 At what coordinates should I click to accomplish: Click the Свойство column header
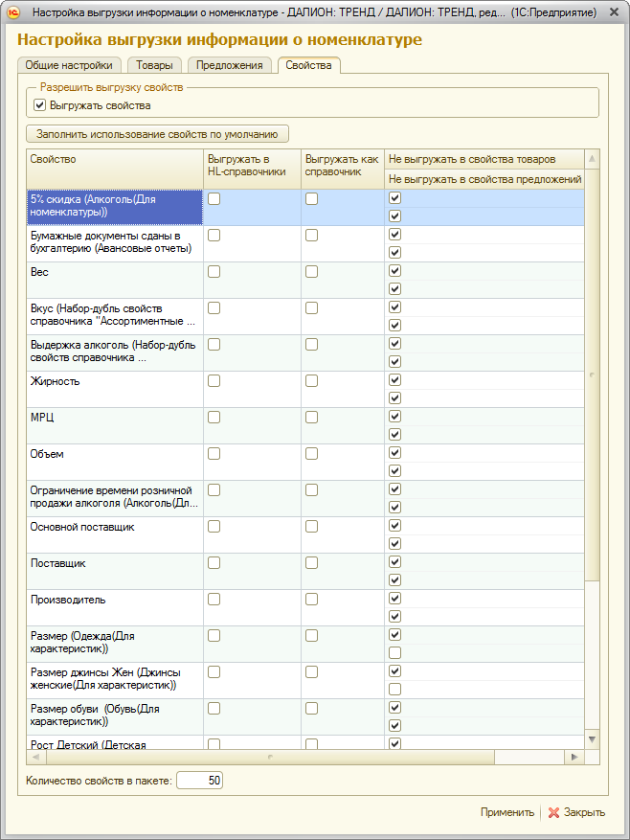pos(115,169)
